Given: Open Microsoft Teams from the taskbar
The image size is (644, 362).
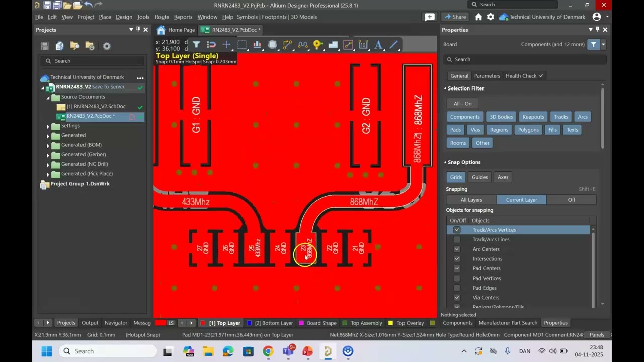Looking at the screenshot, I should 288,351.
